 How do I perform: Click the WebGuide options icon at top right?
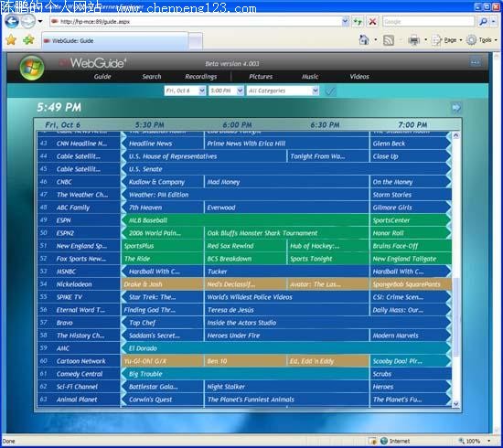[475, 62]
